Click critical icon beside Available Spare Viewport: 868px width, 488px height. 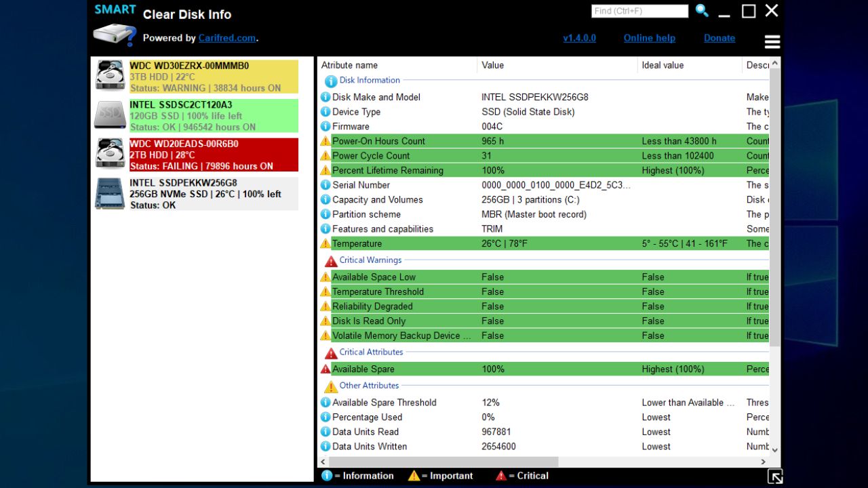(325, 369)
